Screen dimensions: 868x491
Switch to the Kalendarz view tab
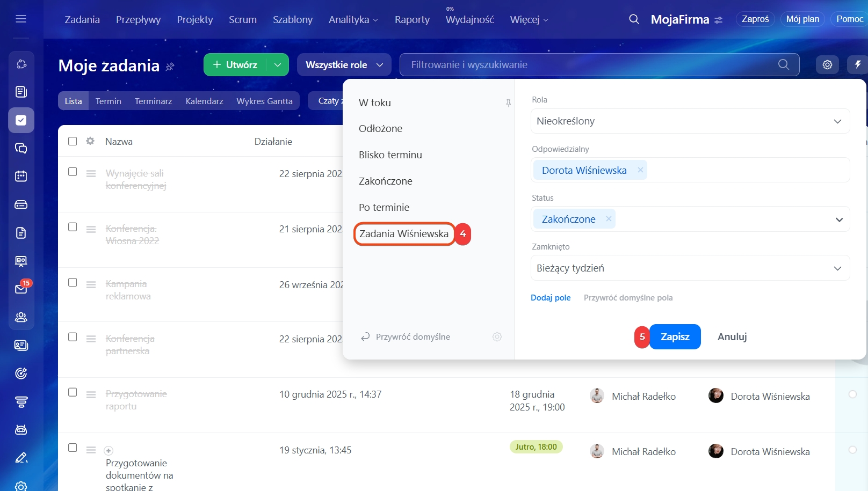click(204, 101)
